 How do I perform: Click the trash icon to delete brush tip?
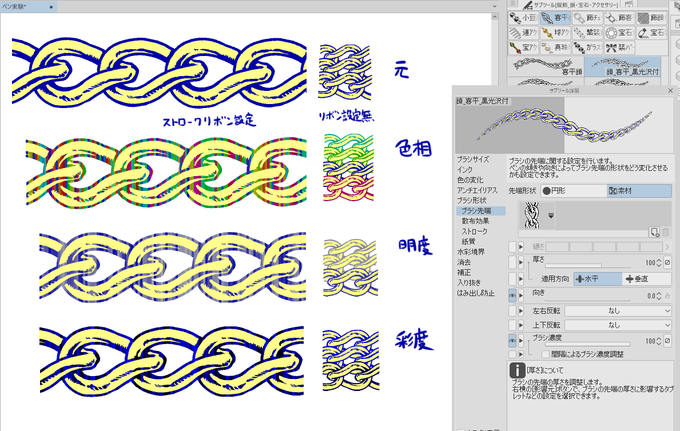point(666,232)
